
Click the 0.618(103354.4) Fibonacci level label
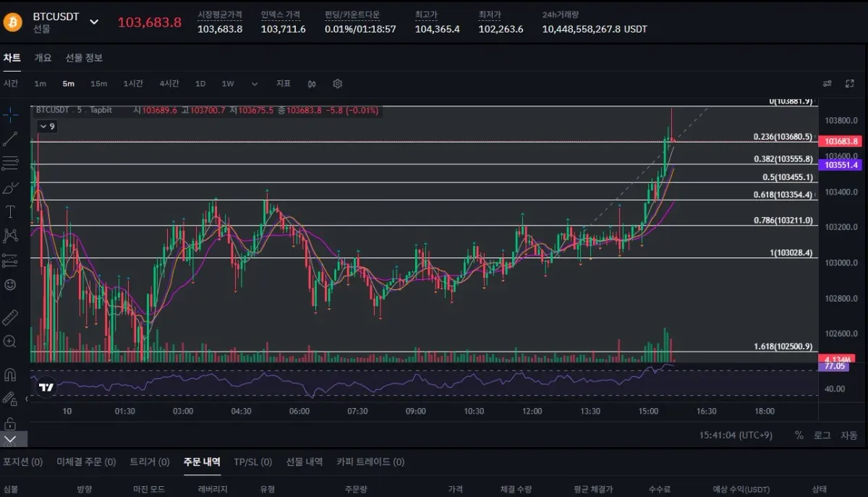pos(783,195)
